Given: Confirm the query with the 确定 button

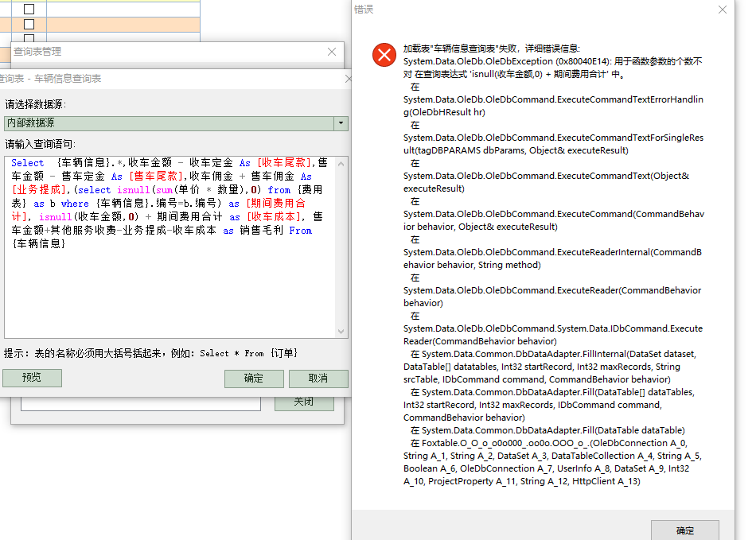Looking at the screenshot, I should (x=253, y=379).
